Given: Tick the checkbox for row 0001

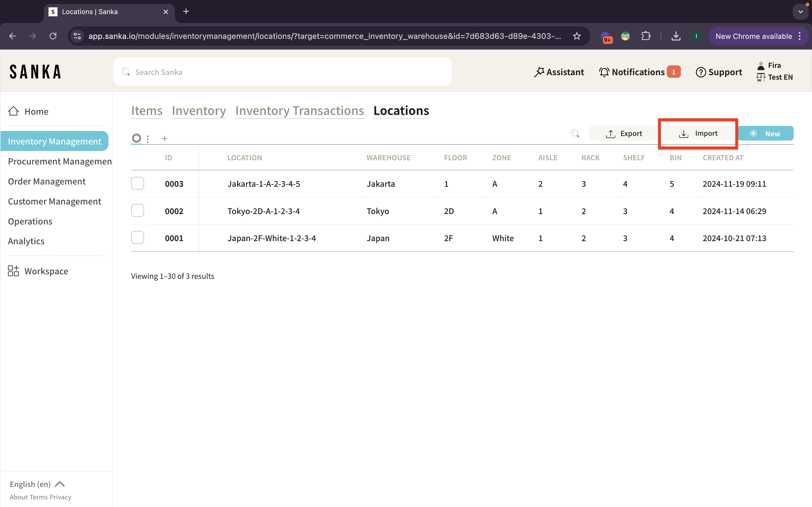Looking at the screenshot, I should click(138, 238).
